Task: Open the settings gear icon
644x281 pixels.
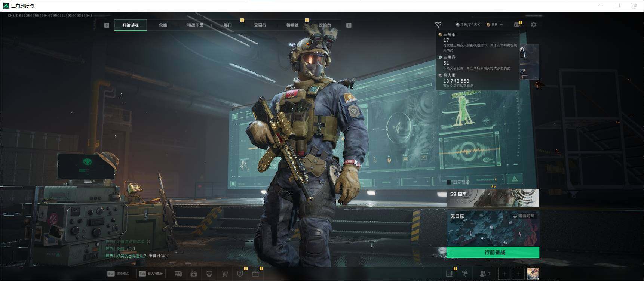Action: [534, 25]
